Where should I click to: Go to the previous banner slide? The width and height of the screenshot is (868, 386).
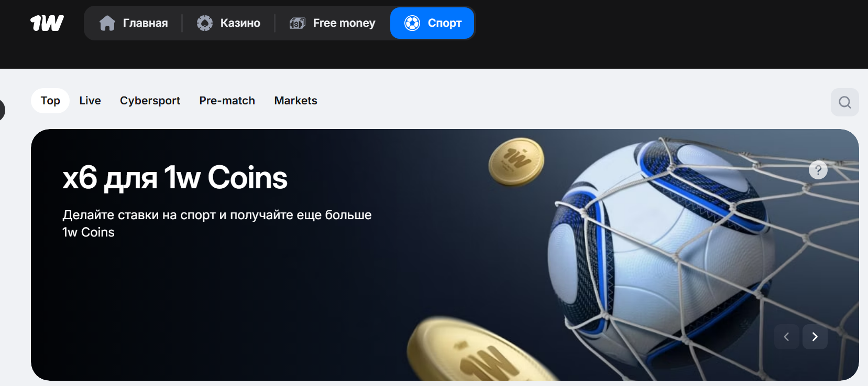coord(787,337)
